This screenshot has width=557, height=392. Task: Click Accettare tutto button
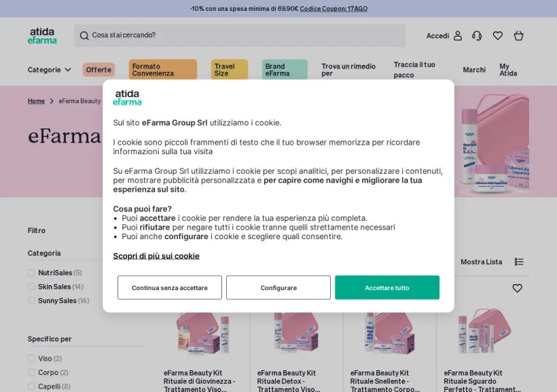387,287
